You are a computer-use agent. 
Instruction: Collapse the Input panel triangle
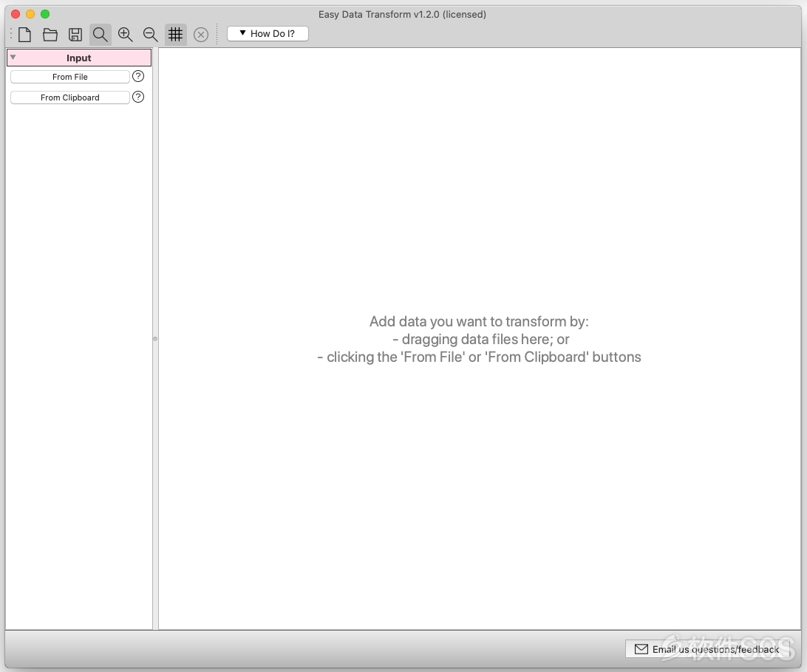click(13, 58)
